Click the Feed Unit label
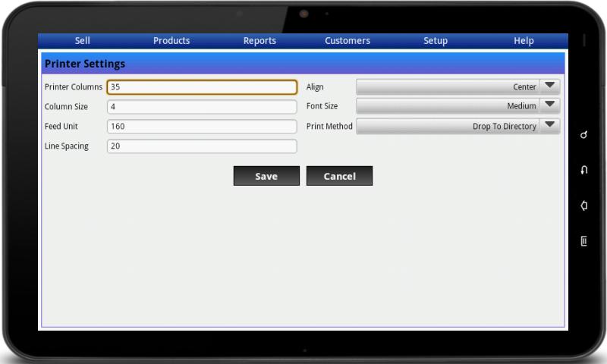 coord(61,127)
